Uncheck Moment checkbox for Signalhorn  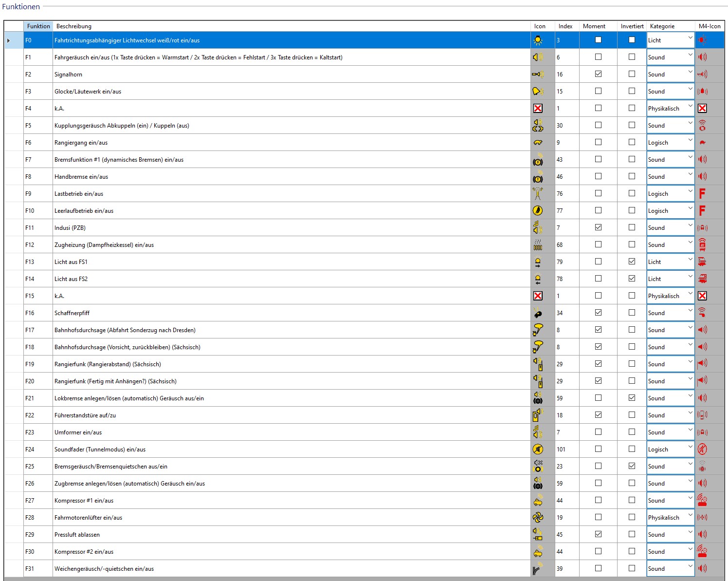[598, 74]
